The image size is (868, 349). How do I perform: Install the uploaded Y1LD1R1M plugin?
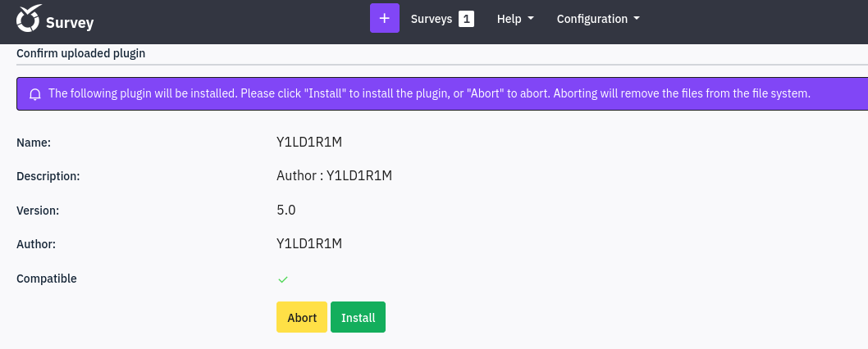(359, 318)
